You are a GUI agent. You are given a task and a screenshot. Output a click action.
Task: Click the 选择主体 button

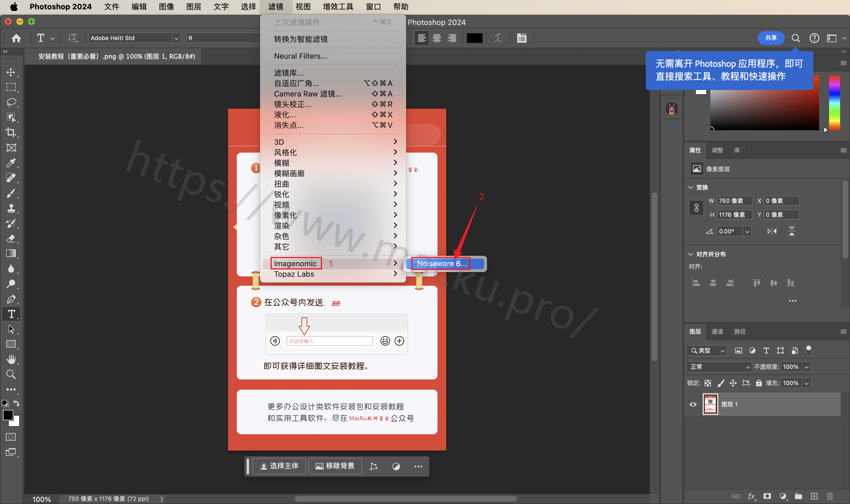coord(279,466)
